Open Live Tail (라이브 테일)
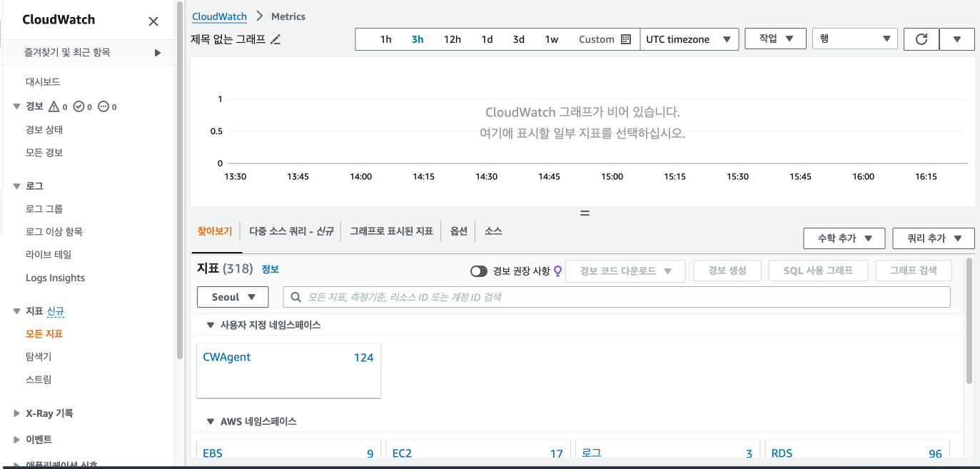980x469 pixels. [x=49, y=255]
